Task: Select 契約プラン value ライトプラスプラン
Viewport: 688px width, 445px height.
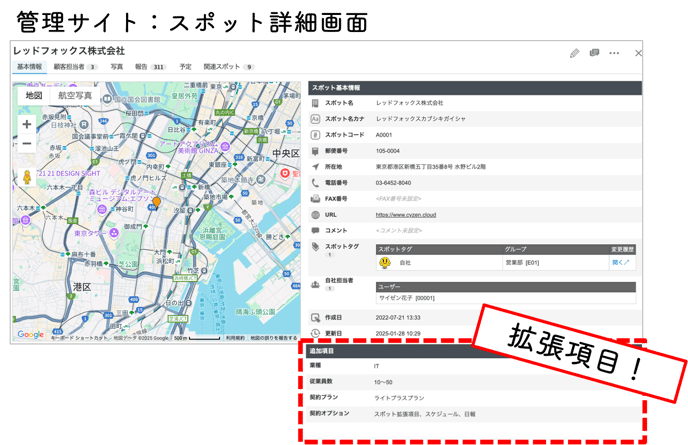Action: pos(399,398)
